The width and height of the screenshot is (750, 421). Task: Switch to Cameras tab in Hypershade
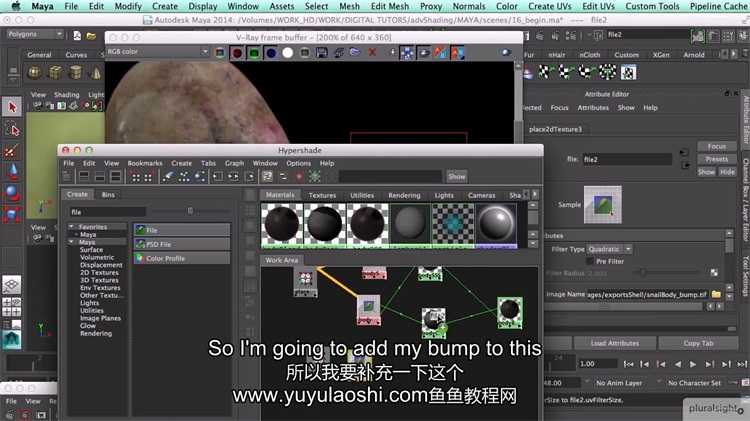482,195
